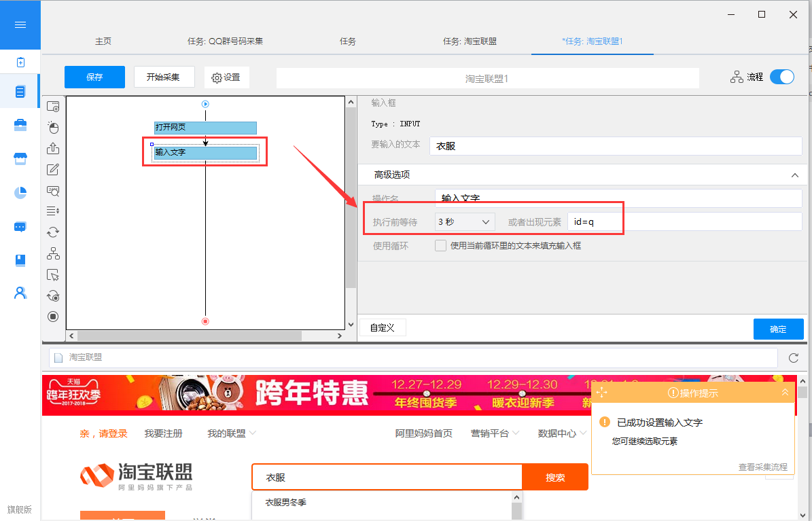The height and width of the screenshot is (521, 812).
Task: Click the flowchart vertical scrollbar down arrow
Action: tap(351, 325)
